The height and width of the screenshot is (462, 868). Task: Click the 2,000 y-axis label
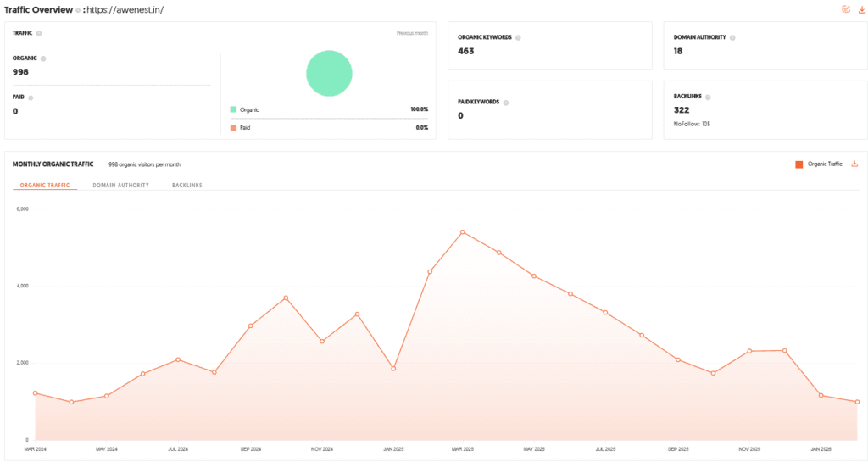(x=22, y=363)
